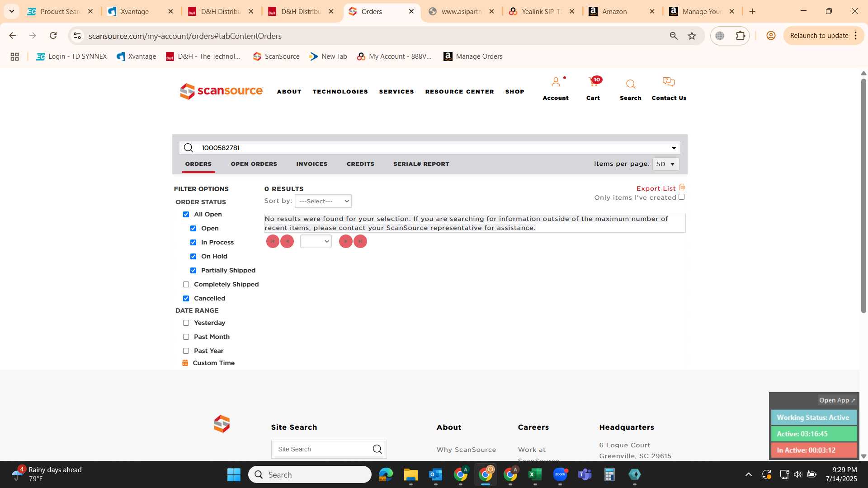
Task: Go to first page of results
Action: pyautogui.click(x=273, y=241)
